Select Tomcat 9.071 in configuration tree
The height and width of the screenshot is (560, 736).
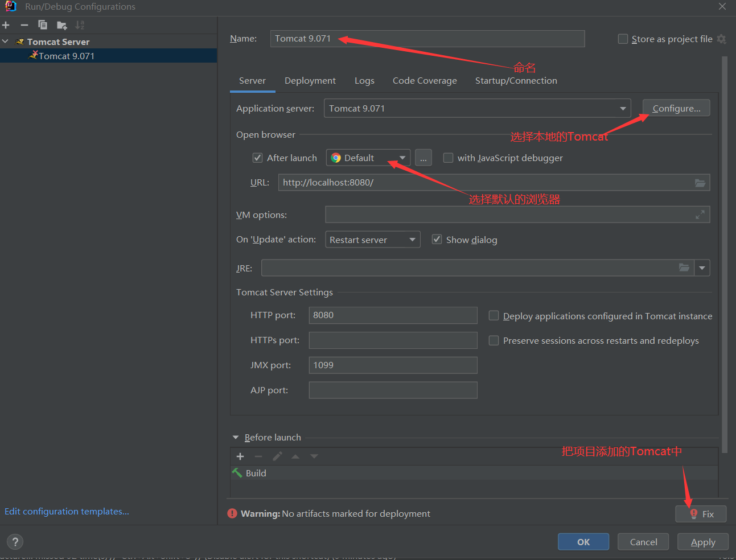(x=109, y=56)
